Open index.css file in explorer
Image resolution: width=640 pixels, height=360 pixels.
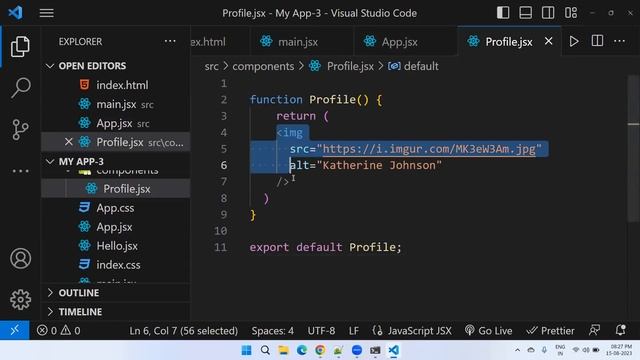point(116,265)
